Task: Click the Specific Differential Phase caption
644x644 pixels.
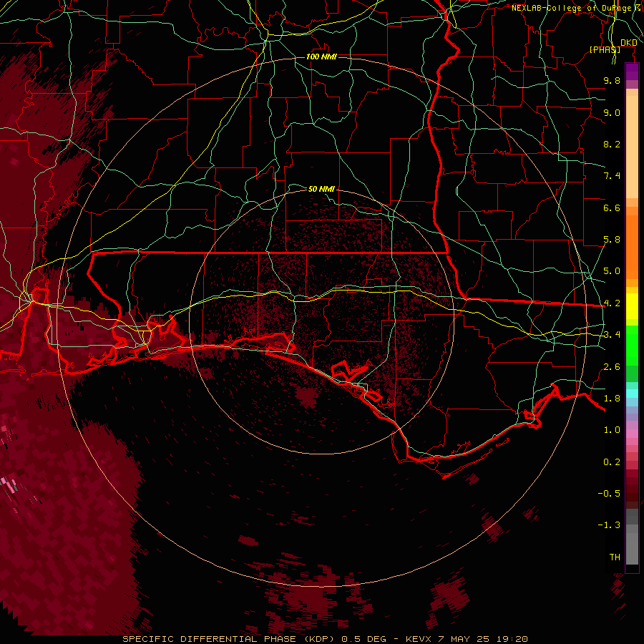Action: click(325, 639)
